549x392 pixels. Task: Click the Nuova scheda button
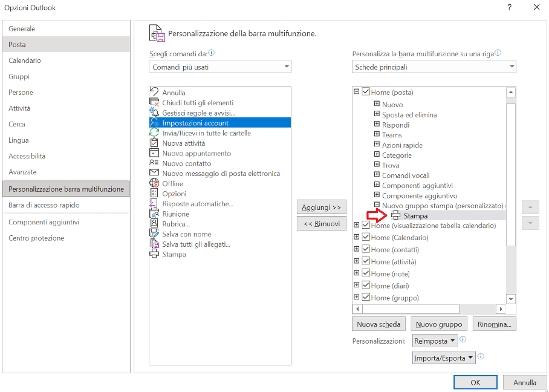(x=378, y=324)
